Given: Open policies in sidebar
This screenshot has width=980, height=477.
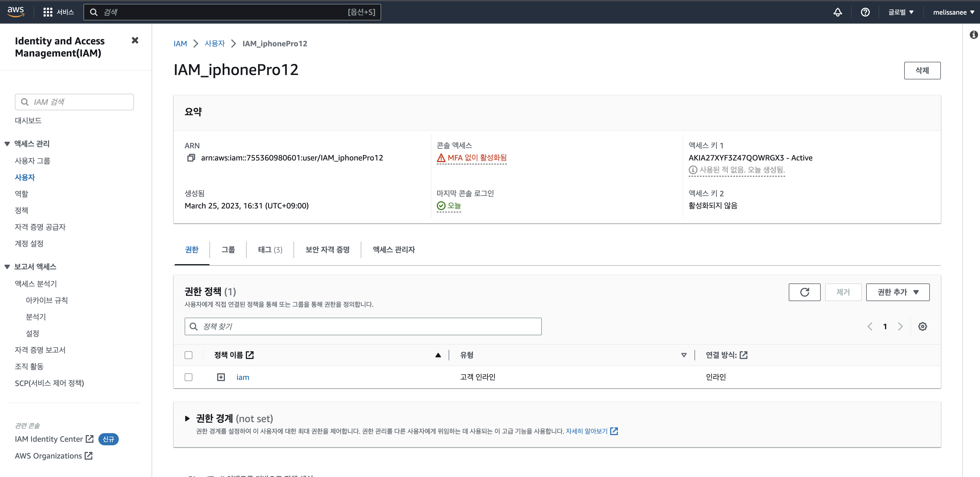Looking at the screenshot, I should pos(21,210).
